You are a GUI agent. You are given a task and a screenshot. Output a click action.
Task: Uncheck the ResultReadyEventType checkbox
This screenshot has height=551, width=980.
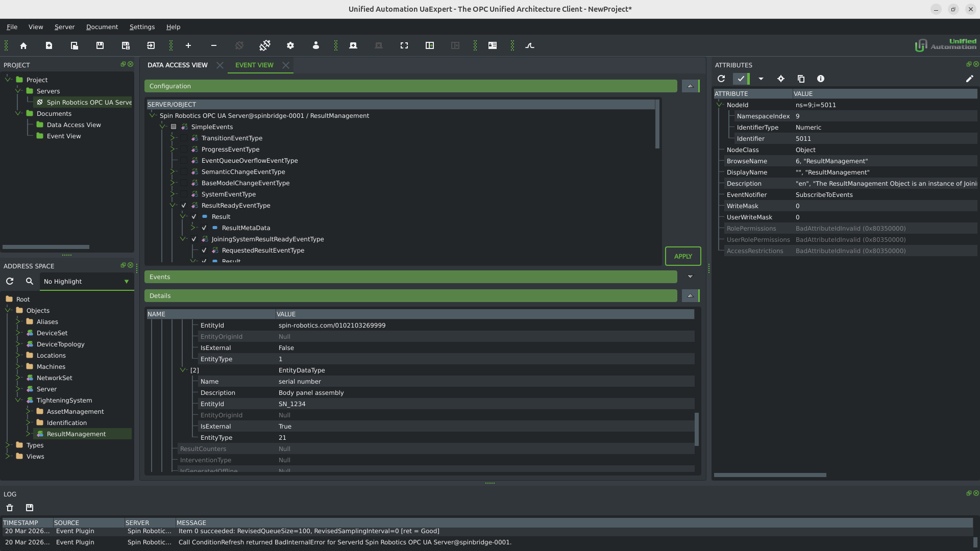(x=184, y=206)
